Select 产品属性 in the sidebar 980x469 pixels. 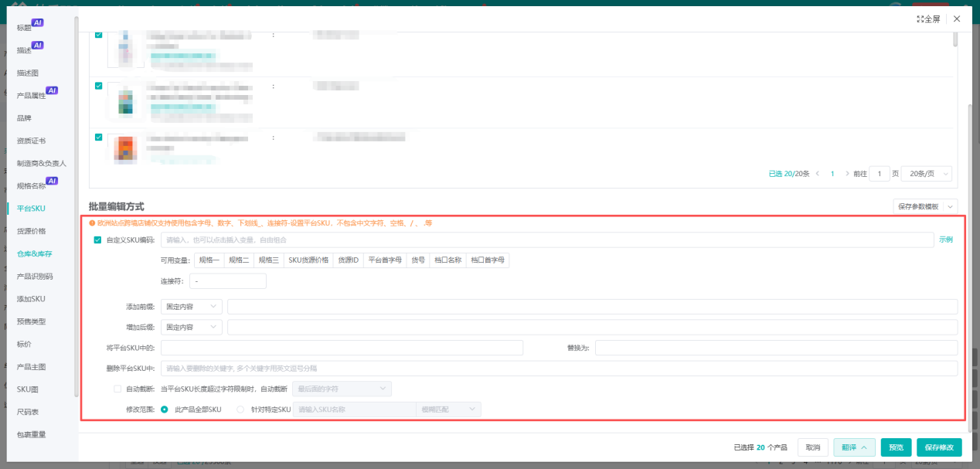pyautogui.click(x=32, y=96)
